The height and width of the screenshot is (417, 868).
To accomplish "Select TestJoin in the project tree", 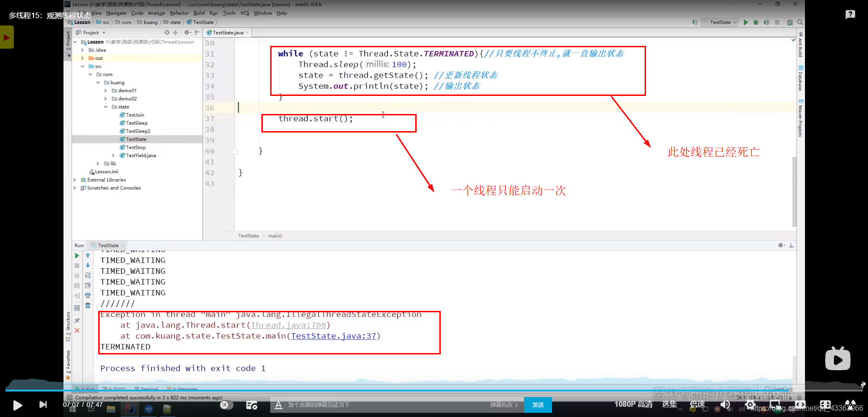I will coord(132,115).
